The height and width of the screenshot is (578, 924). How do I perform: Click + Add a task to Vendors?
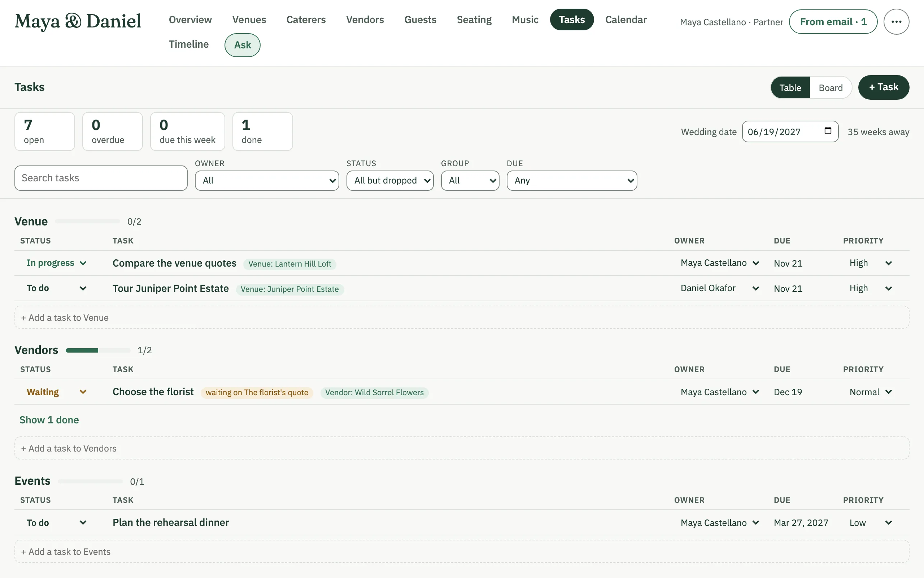pyautogui.click(x=462, y=448)
